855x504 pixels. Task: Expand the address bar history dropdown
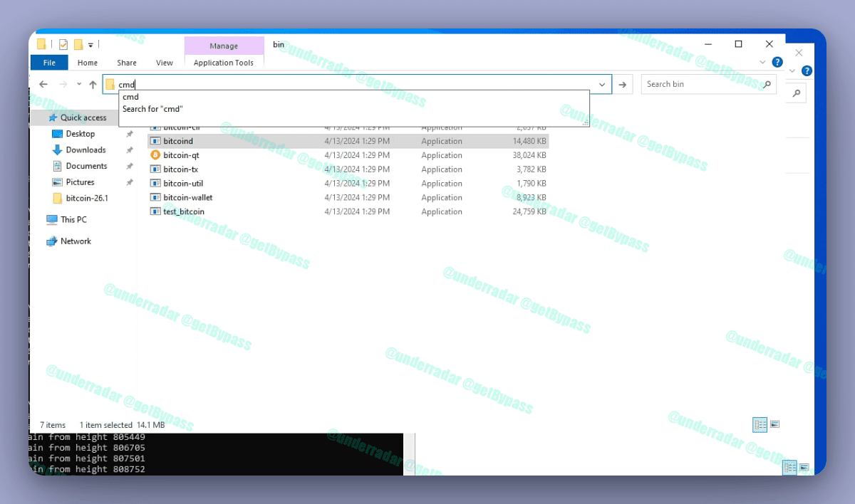pyautogui.click(x=603, y=85)
